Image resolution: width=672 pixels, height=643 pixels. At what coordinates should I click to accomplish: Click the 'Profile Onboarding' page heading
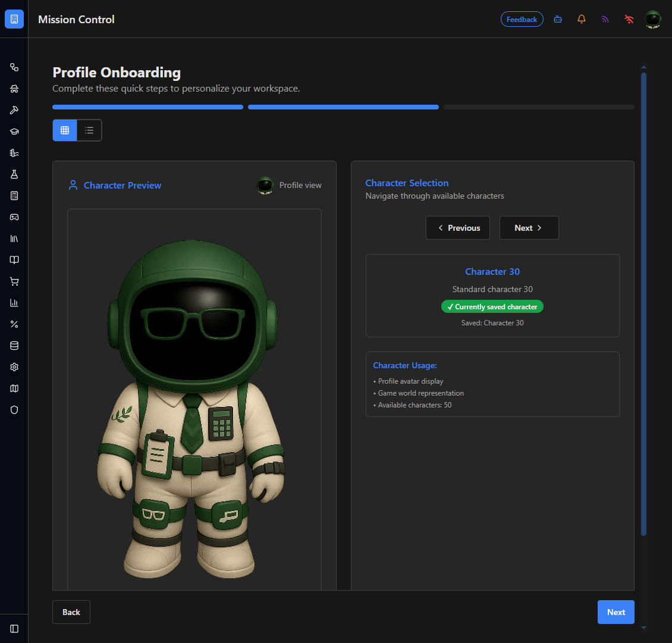(x=117, y=73)
